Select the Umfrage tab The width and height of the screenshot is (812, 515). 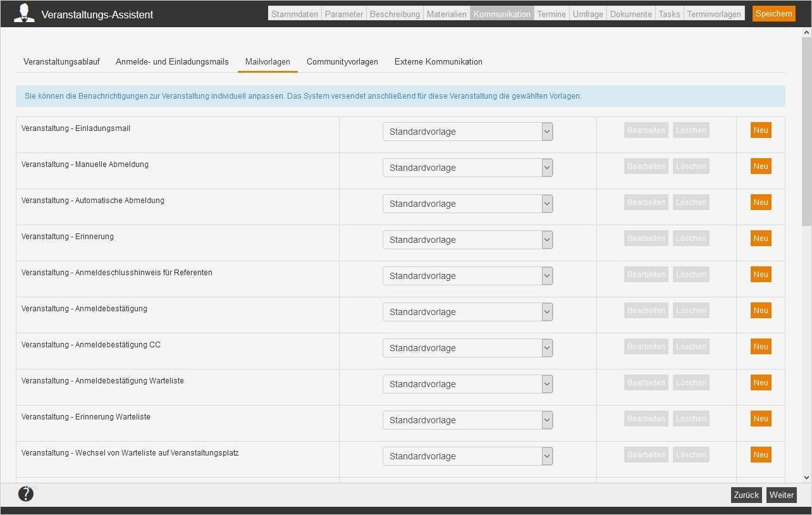pos(587,13)
